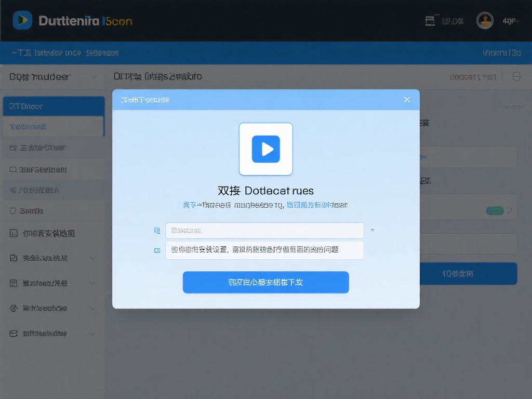Screen dimensions: 532x399
Task: Click the small icon left of the second input field
Action: click(x=156, y=250)
